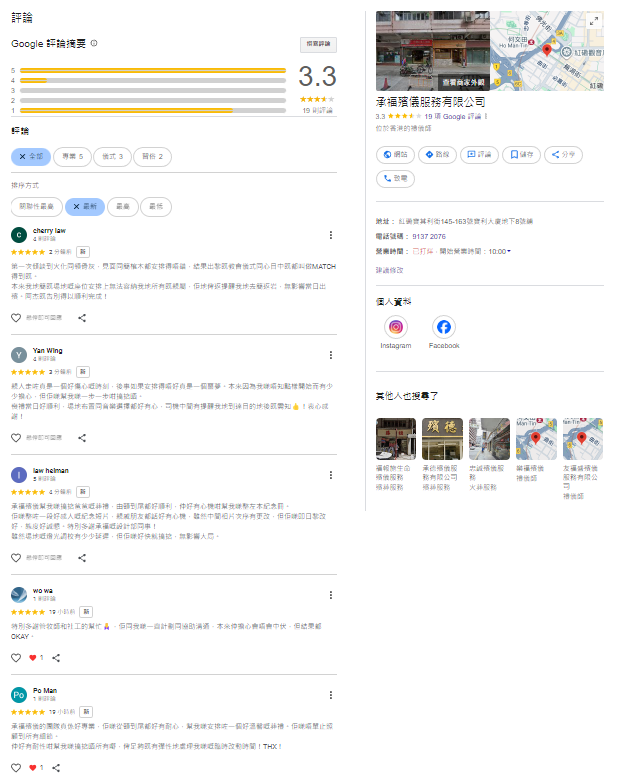
Task: Open more options for wo wa's review
Action: 331,595
